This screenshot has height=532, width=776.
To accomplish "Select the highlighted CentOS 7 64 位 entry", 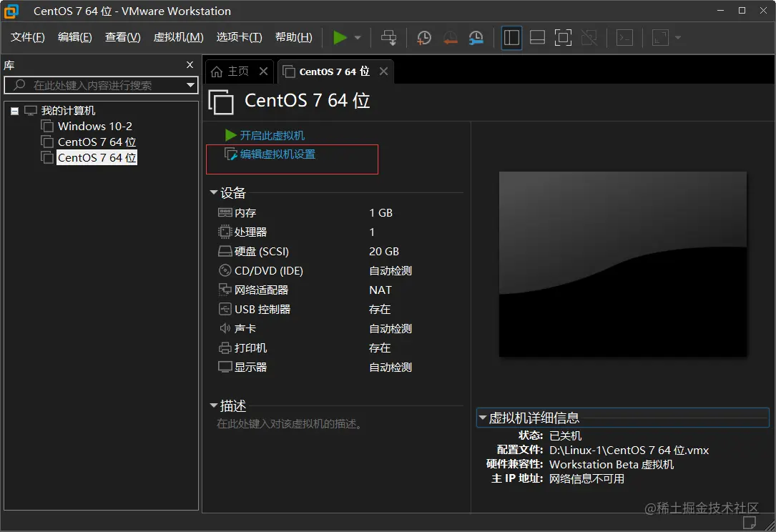I will point(97,158).
